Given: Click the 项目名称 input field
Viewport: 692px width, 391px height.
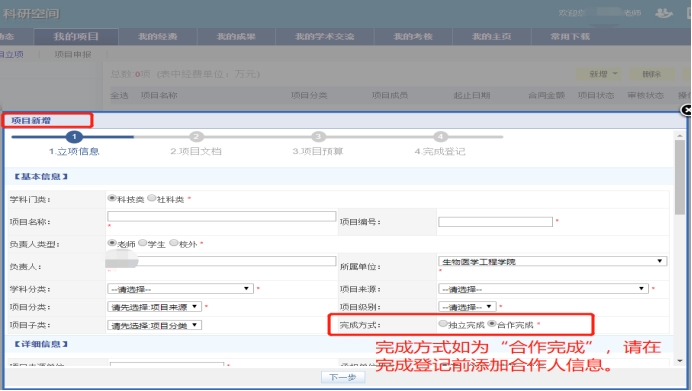Looking at the screenshot, I should (222, 216).
